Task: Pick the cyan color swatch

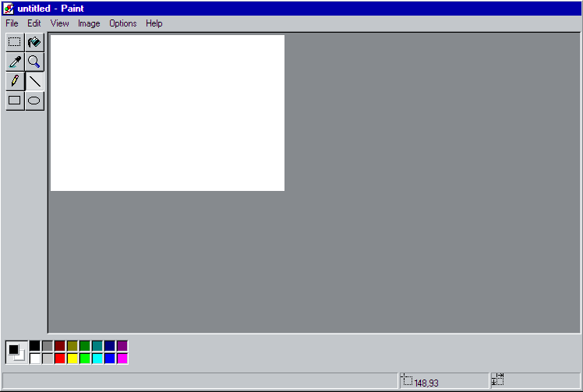Action: click(97, 358)
